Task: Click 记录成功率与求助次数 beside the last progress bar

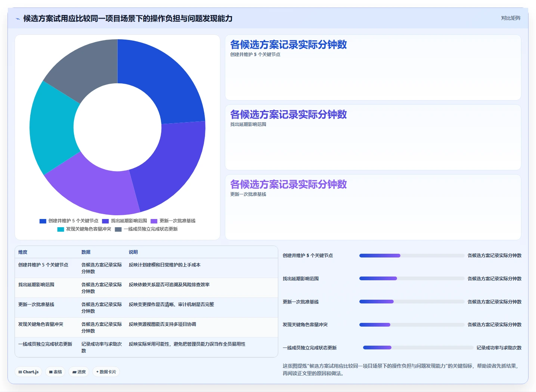Action: (x=499, y=348)
